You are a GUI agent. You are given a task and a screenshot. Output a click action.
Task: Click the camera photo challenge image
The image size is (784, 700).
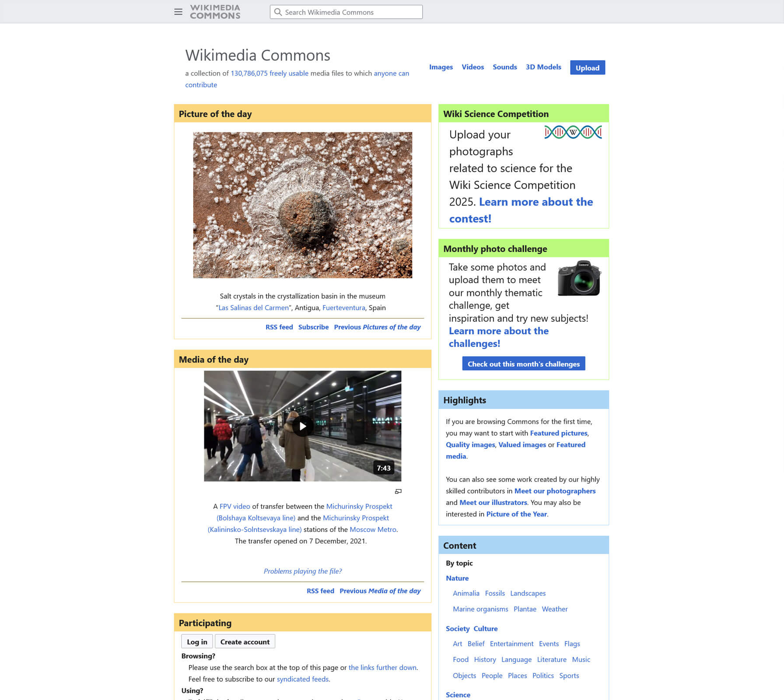coord(579,278)
